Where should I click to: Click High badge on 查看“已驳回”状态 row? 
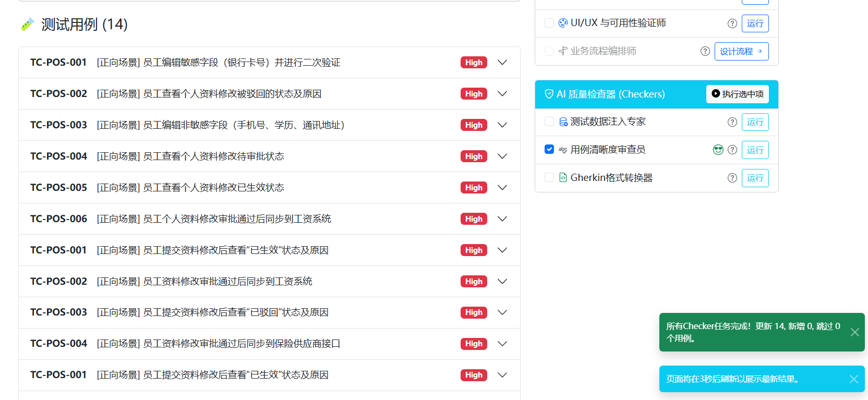(474, 312)
